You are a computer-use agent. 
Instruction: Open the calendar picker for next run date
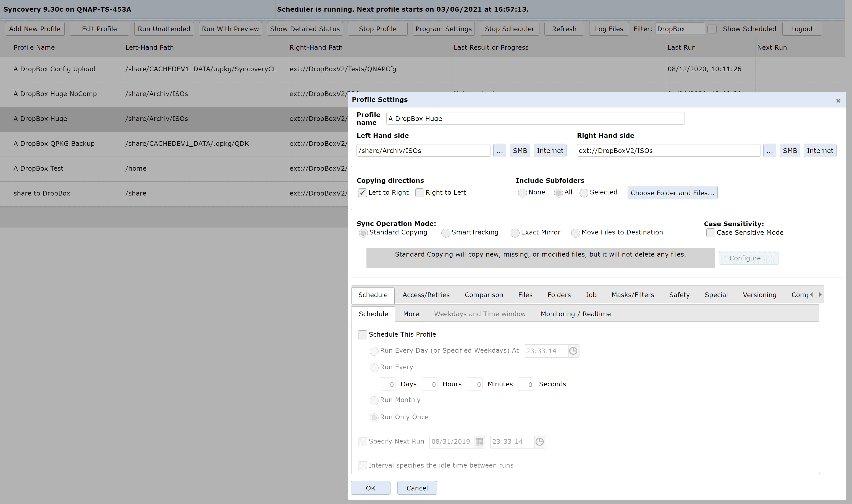click(479, 442)
